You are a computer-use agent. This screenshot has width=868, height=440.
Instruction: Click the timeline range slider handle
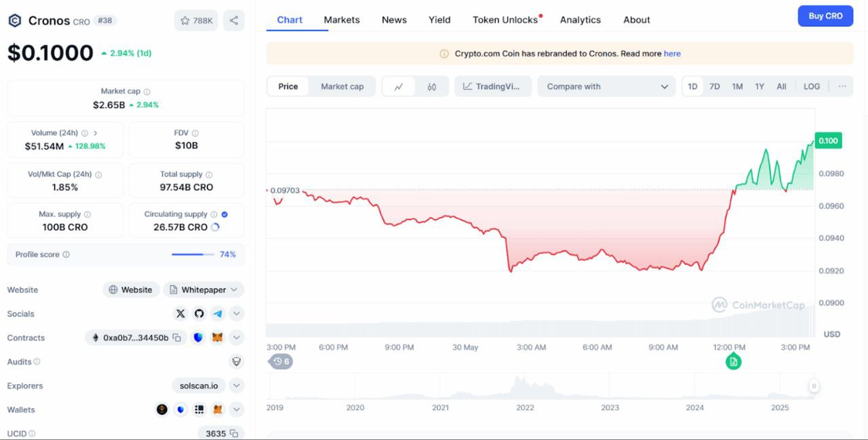814,386
